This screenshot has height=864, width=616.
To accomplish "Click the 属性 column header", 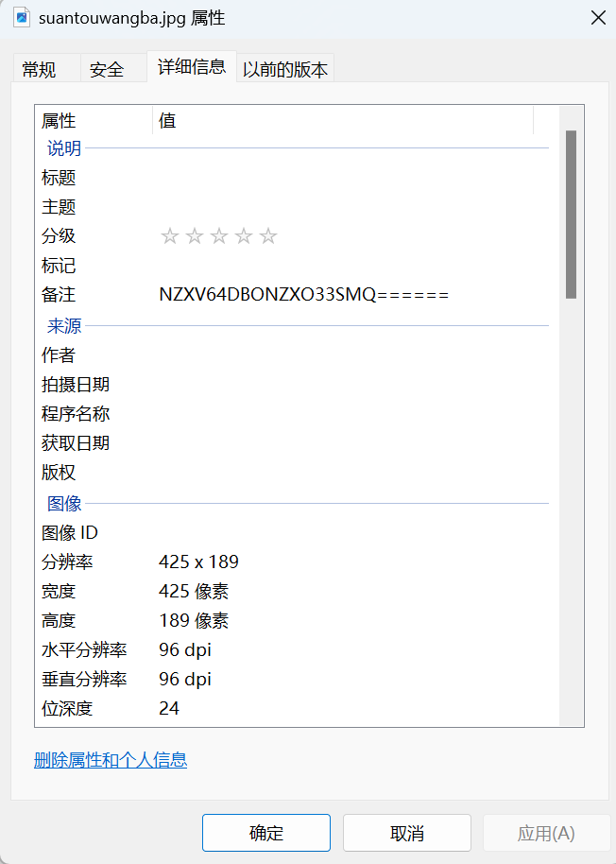I will pyautogui.click(x=94, y=120).
